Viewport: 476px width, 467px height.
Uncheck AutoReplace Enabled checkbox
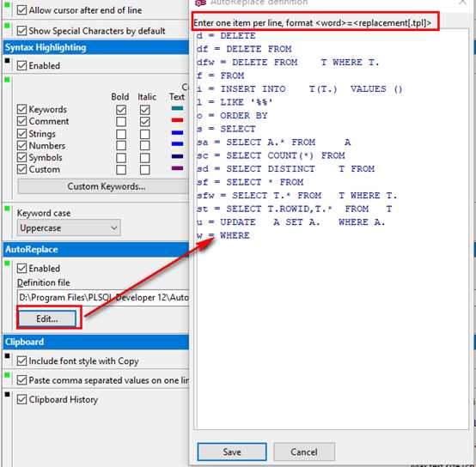[21, 268]
